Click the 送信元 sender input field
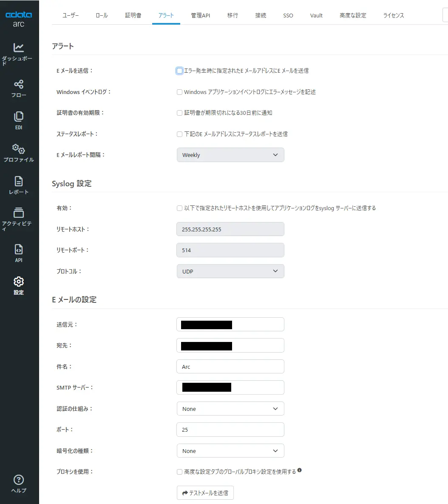448x504 pixels. [230, 325]
